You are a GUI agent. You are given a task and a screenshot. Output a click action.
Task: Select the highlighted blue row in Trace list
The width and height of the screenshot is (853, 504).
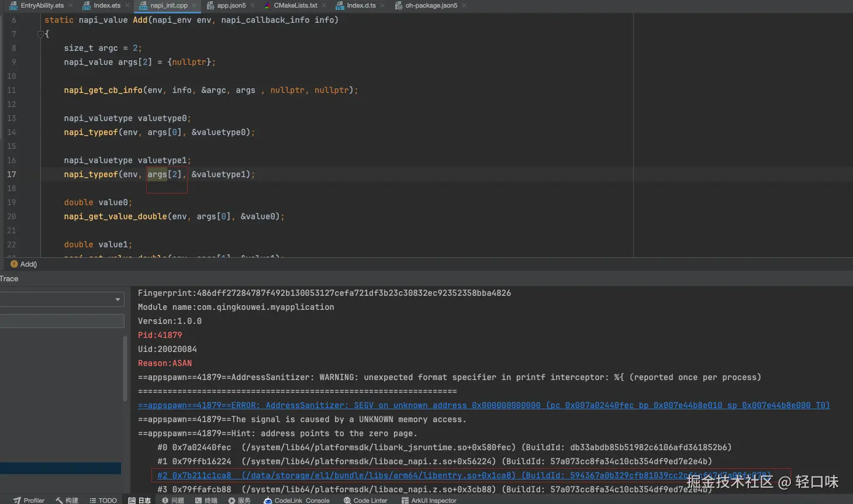(x=60, y=468)
